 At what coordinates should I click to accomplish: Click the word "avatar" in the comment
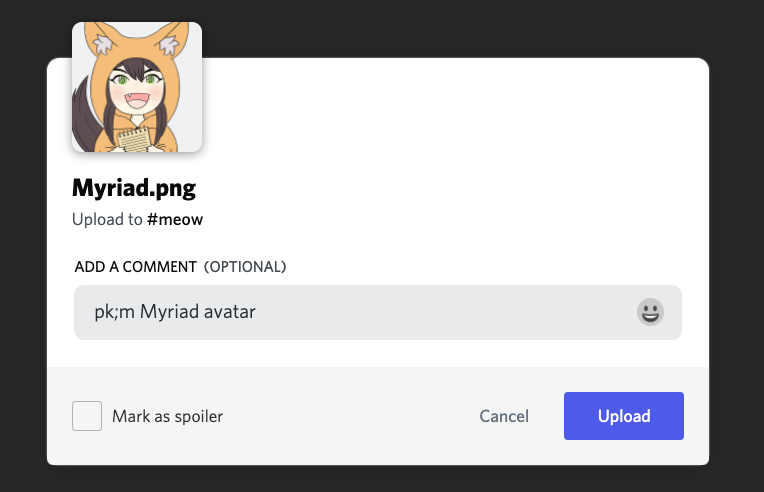(x=228, y=312)
